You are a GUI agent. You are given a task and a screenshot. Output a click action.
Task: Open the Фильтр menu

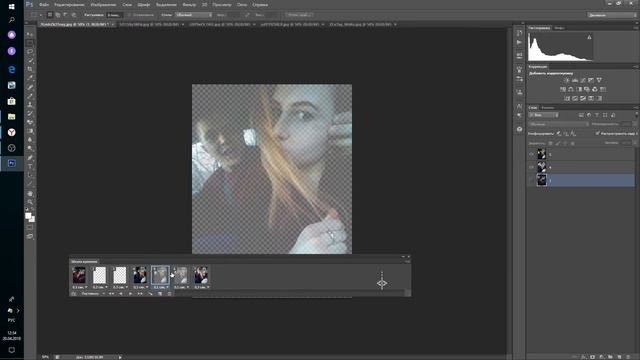pos(189,4)
